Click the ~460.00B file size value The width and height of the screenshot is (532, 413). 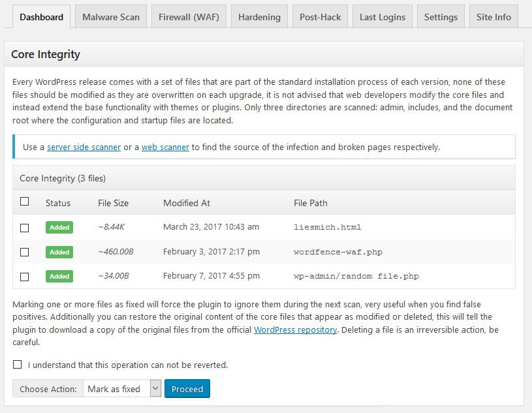[116, 252]
